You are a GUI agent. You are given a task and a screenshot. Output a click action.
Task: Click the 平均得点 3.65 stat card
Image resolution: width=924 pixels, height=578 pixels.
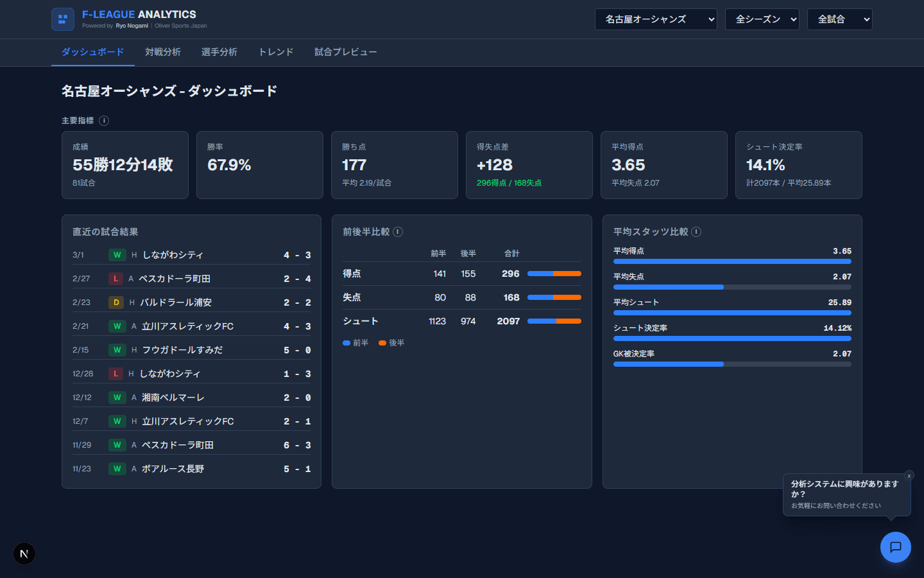point(664,165)
